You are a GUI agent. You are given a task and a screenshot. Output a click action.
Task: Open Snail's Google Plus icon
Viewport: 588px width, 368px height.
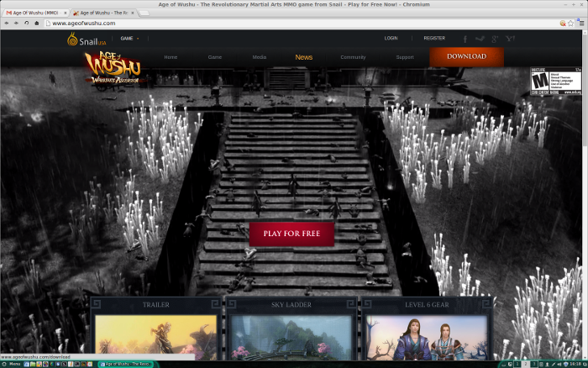click(495, 39)
